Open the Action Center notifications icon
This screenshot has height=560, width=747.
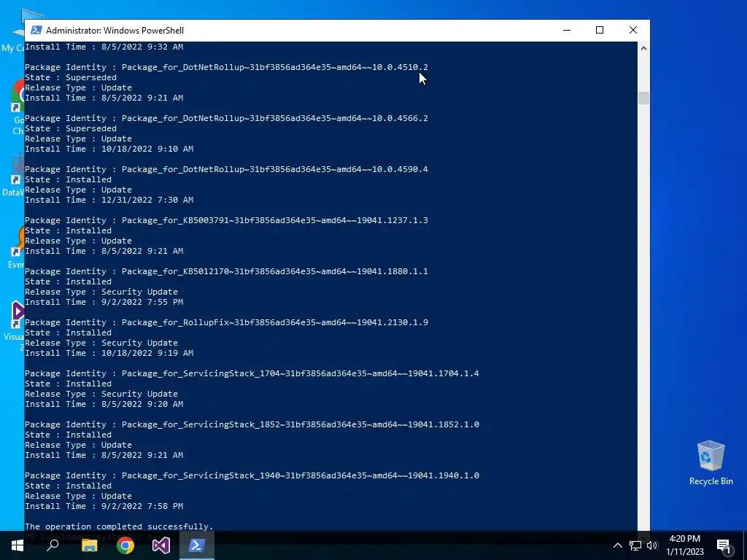pyautogui.click(x=724, y=545)
